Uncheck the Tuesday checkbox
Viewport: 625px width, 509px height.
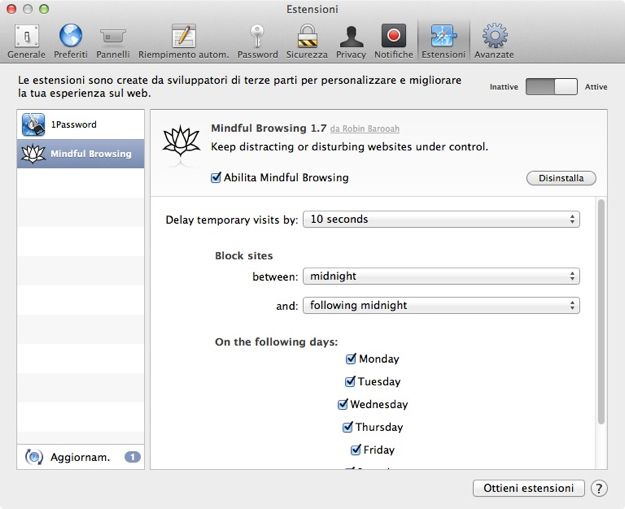[x=350, y=381]
